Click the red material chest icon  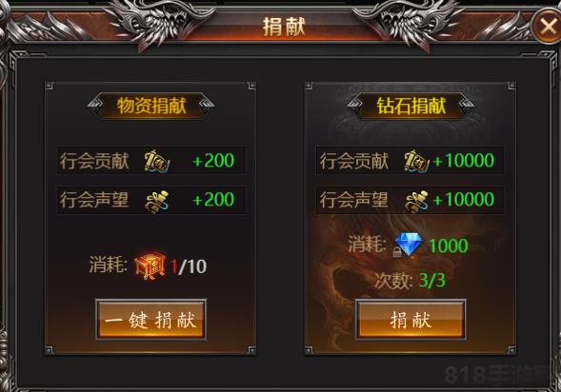tap(150, 266)
